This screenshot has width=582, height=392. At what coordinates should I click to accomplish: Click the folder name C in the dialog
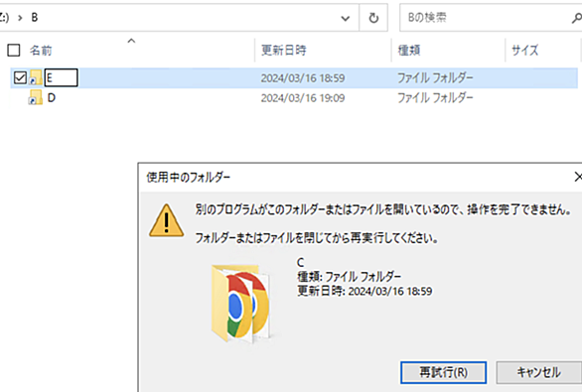(x=300, y=263)
